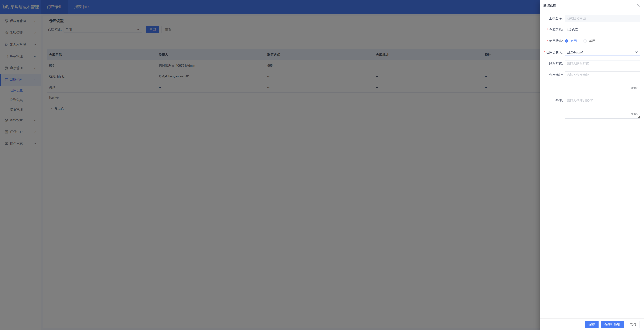Expand 系统设置 menu chevron

(35, 120)
